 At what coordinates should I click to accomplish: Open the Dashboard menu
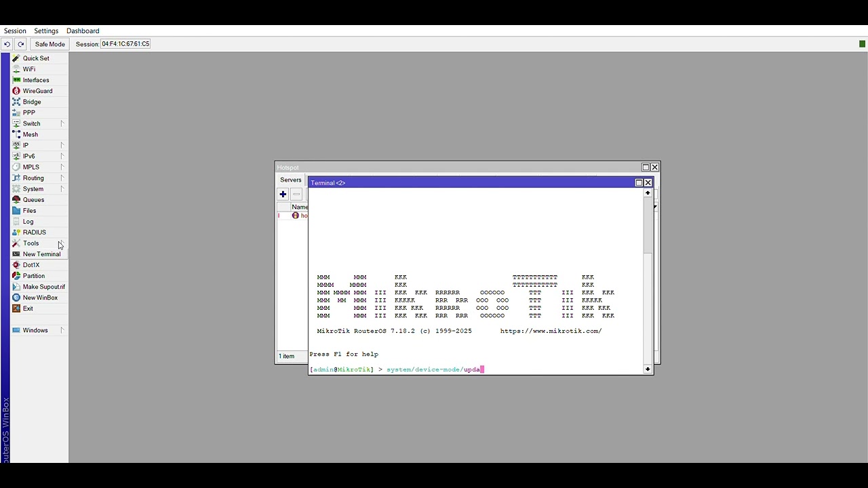pyautogui.click(x=83, y=30)
